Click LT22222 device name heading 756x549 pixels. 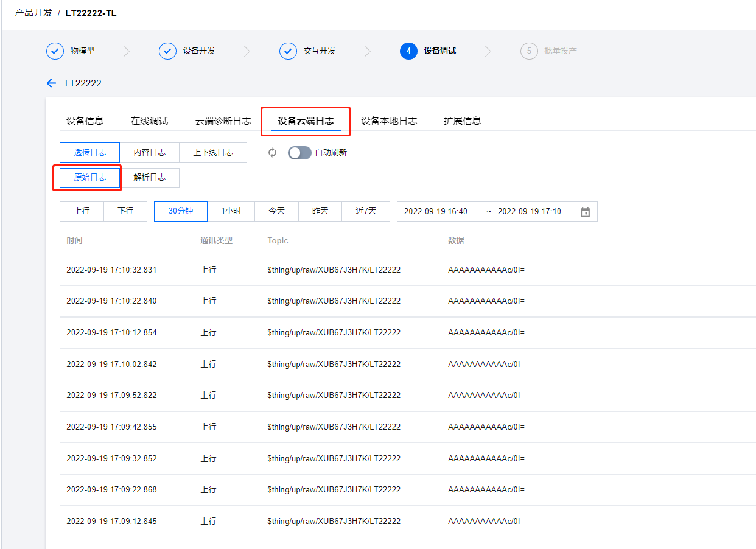(83, 83)
